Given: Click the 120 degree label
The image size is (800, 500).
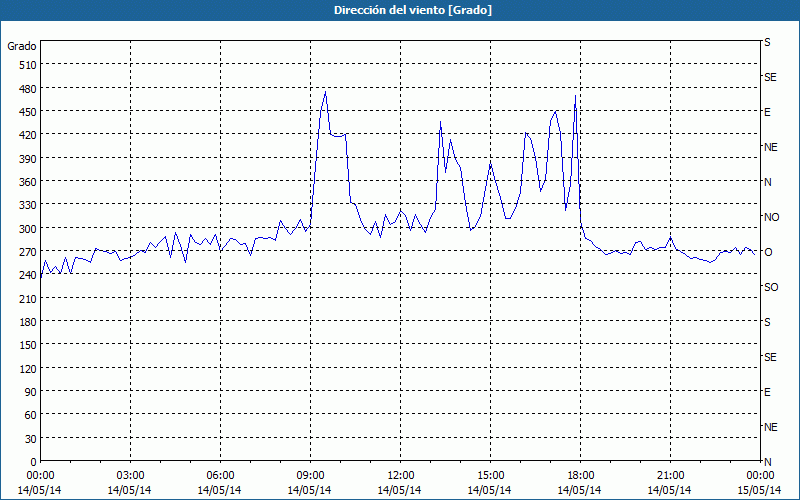Looking at the screenshot, I should tap(28, 368).
